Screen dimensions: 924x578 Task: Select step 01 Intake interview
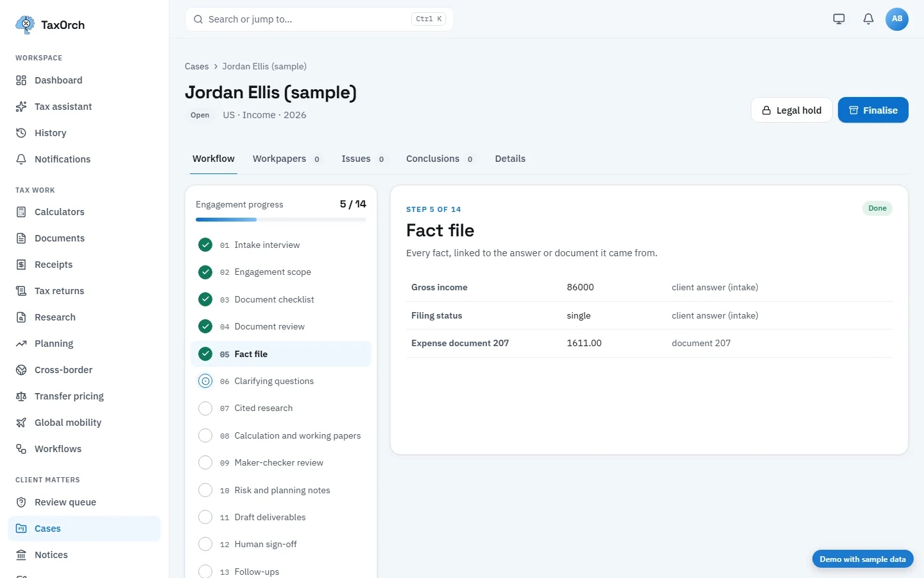pos(281,245)
